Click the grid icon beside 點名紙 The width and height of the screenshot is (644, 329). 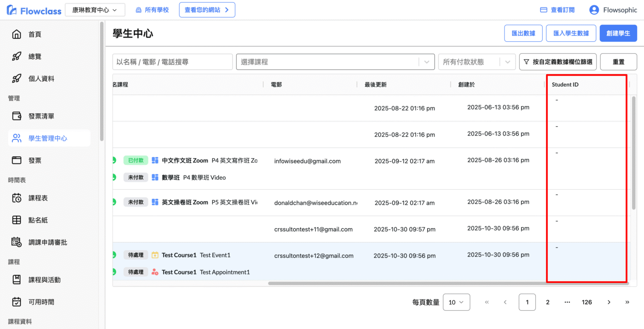coord(17,220)
